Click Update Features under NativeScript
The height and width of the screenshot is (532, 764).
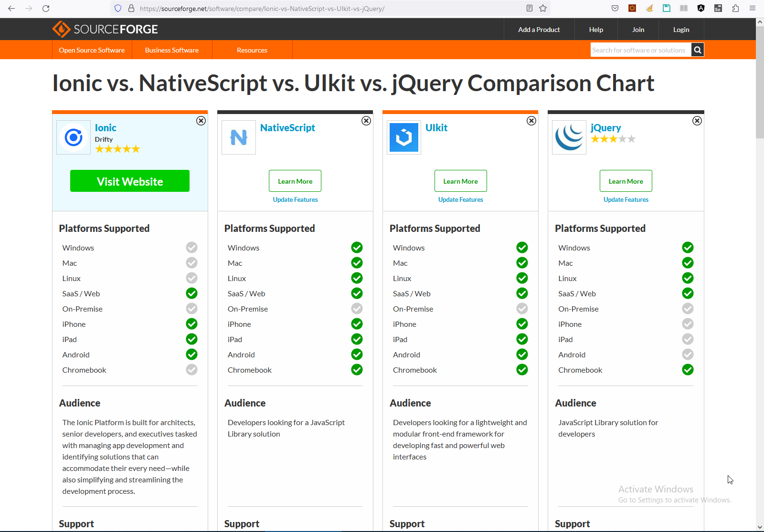(x=295, y=199)
